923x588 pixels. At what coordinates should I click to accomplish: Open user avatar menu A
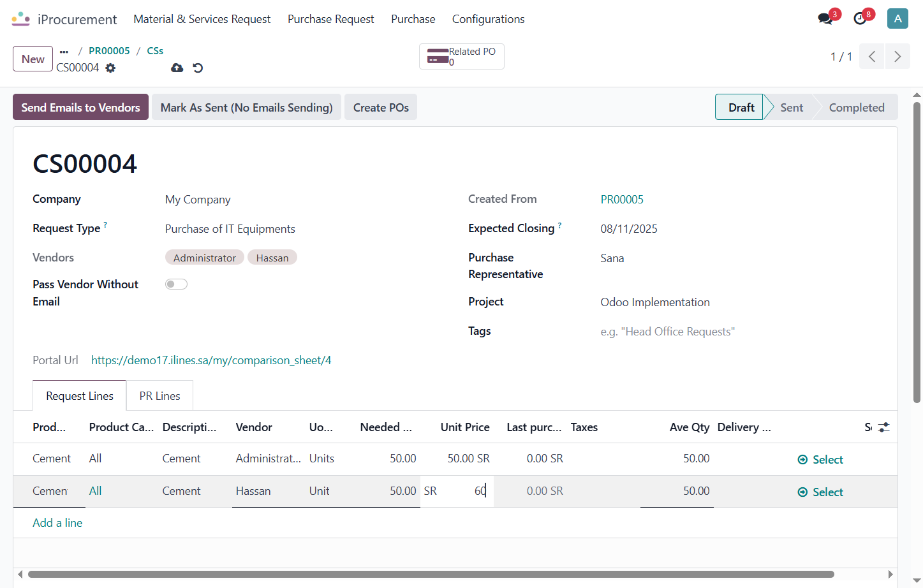[x=897, y=18]
